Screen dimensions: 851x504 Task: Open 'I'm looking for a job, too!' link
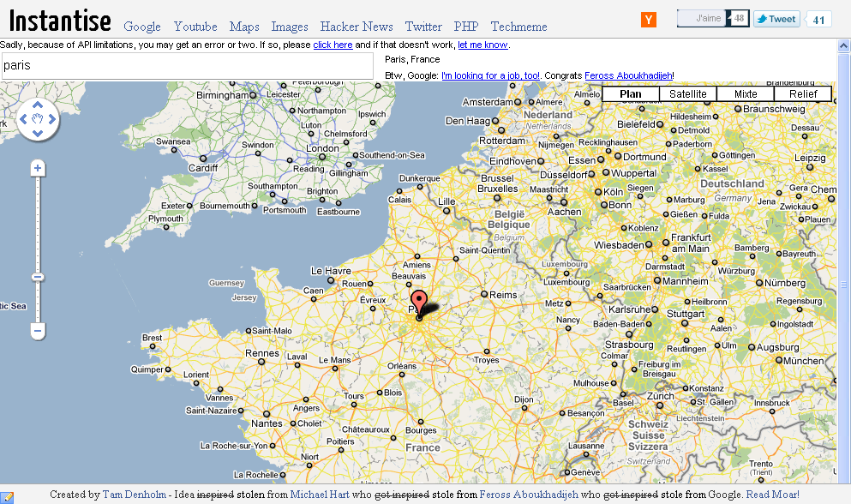490,75
